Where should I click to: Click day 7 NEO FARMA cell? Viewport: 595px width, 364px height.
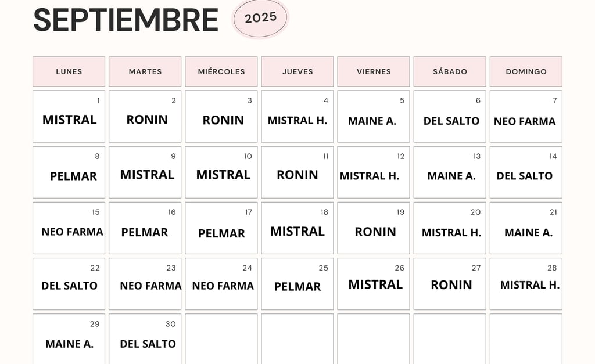coord(526,117)
